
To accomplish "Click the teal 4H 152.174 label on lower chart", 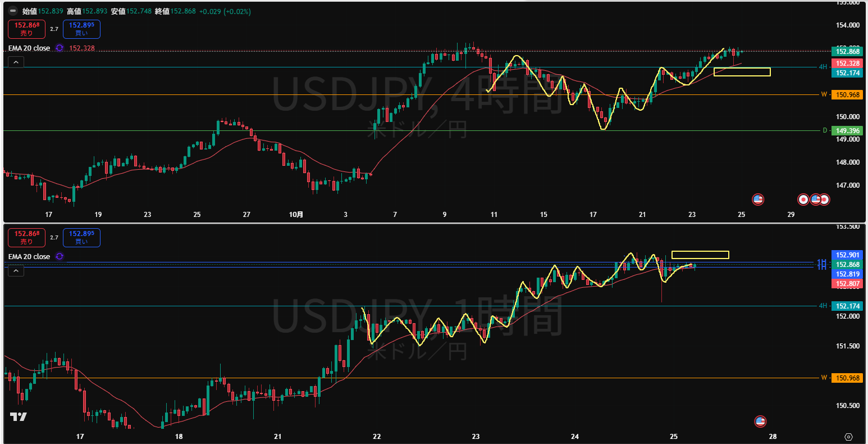I will pyautogui.click(x=847, y=306).
